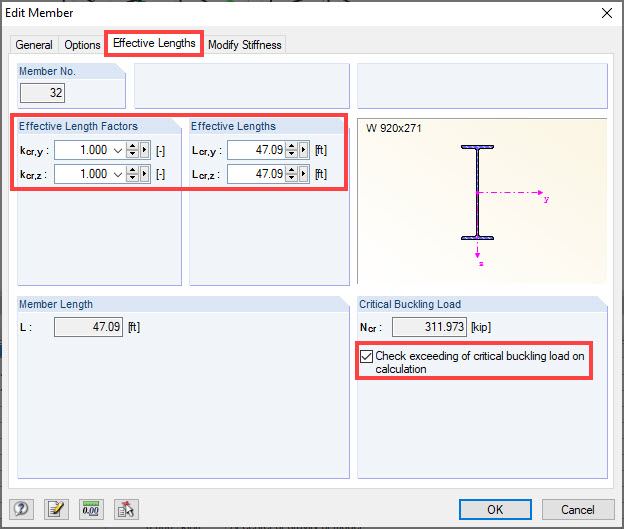The height and width of the screenshot is (529, 624).
Task: Click the pick member from model icon
Action: (126, 509)
